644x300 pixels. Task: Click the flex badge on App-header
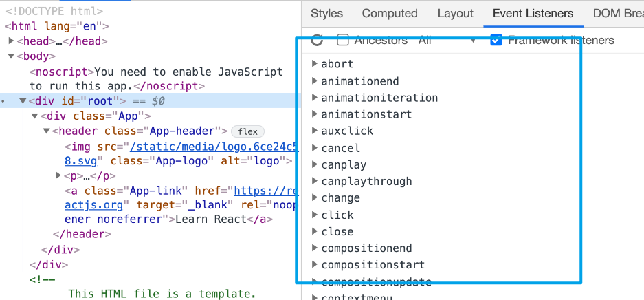coord(247,131)
